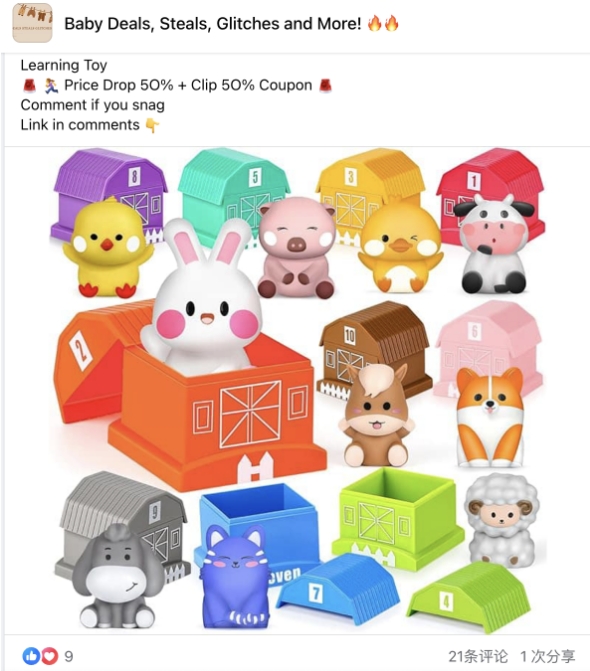590x671 pixels.
Task: Click the blue thumbs-up like reaction icon
Action: pyautogui.click(x=31, y=656)
